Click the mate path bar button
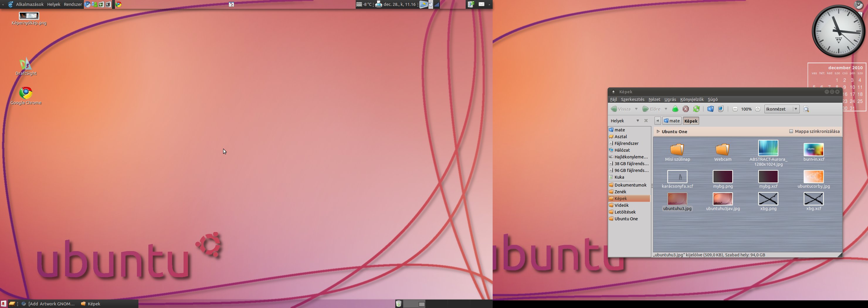Viewport: 868px width, 308px height. tap(672, 121)
